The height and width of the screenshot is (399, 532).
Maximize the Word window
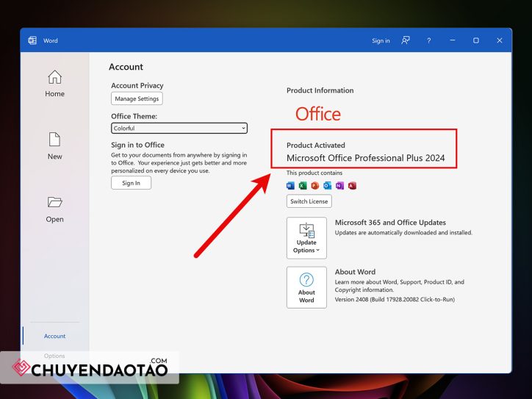click(x=476, y=40)
